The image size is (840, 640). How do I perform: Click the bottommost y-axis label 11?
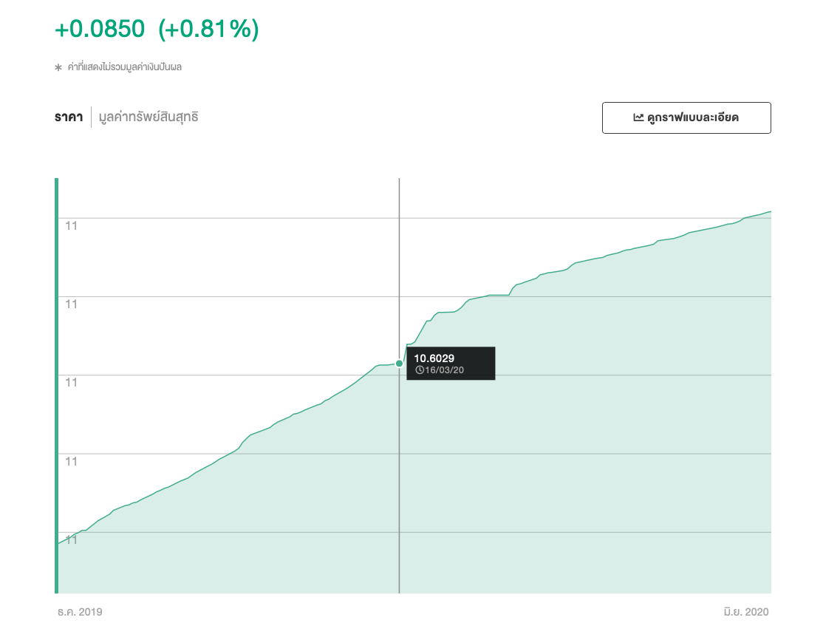(71, 539)
